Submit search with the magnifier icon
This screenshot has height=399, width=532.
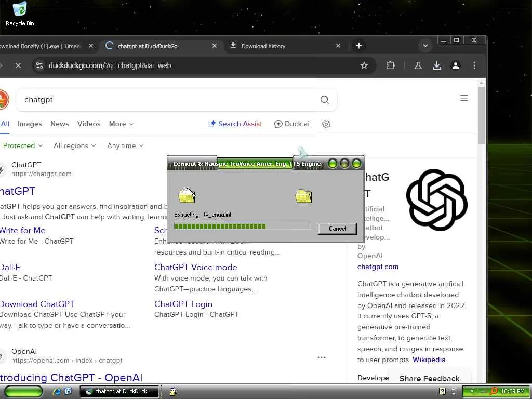(325, 100)
